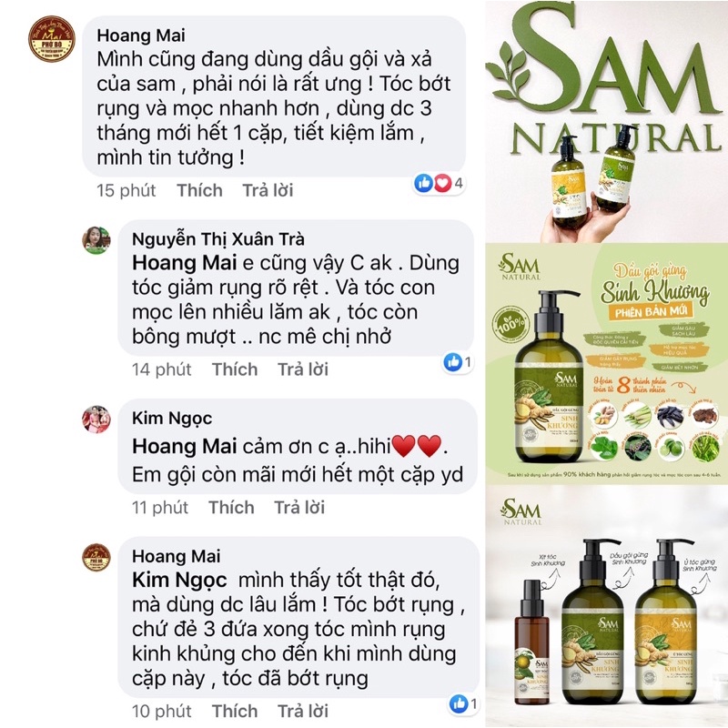Like Kim Ngọc's 11 phút comment
The height and width of the screenshot is (728, 728).
(231, 508)
